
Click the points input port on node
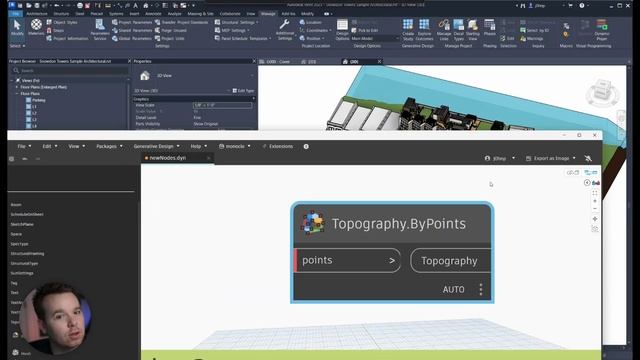(347, 260)
